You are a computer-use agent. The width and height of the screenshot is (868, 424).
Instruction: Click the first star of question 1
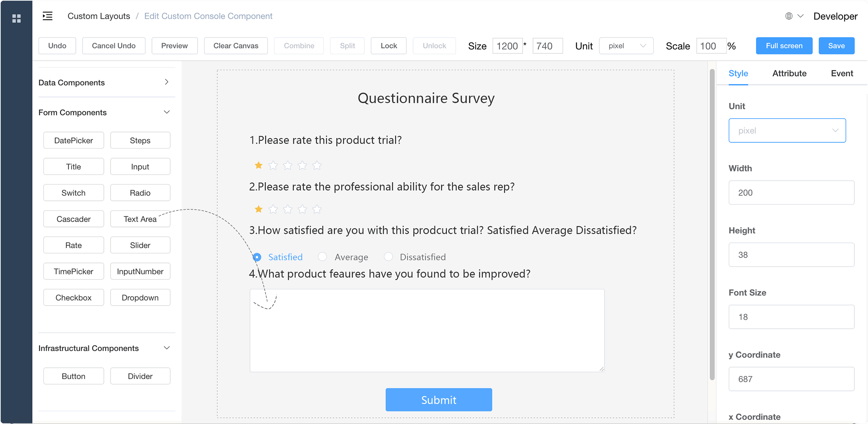coord(258,165)
